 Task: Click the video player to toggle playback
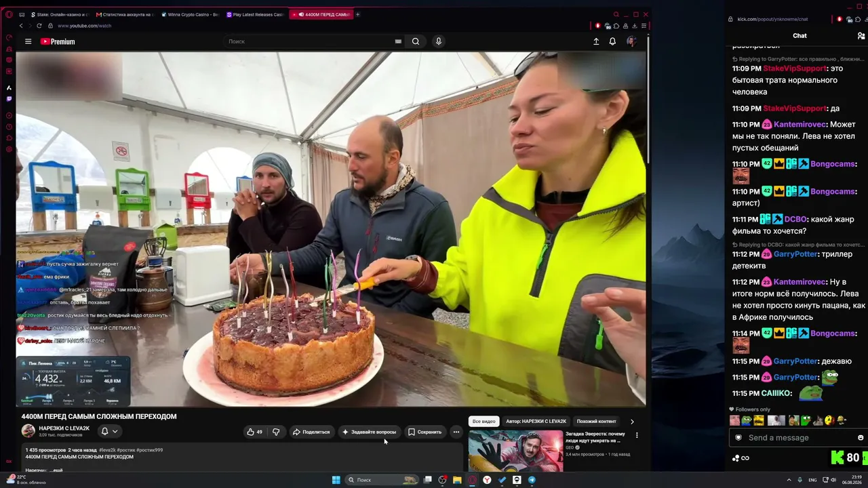(331, 229)
